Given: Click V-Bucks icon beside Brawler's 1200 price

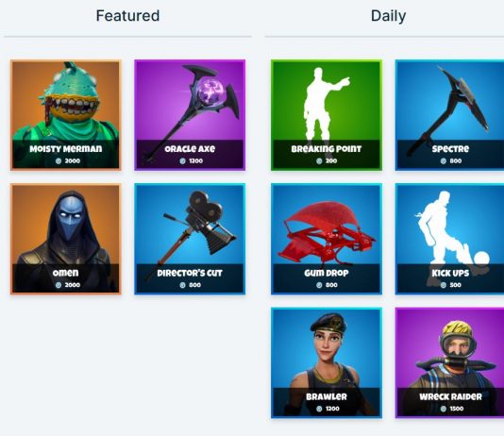Looking at the screenshot, I should (x=319, y=409).
